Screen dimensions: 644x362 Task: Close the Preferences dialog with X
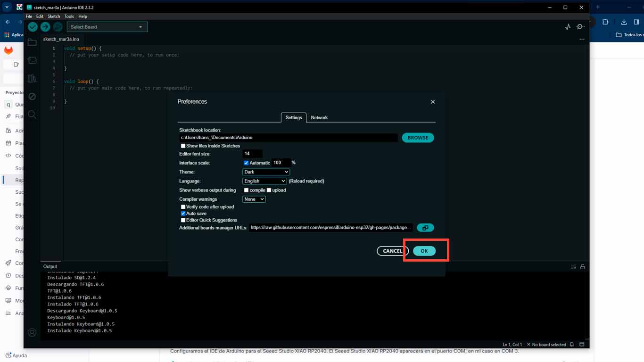pos(433,102)
